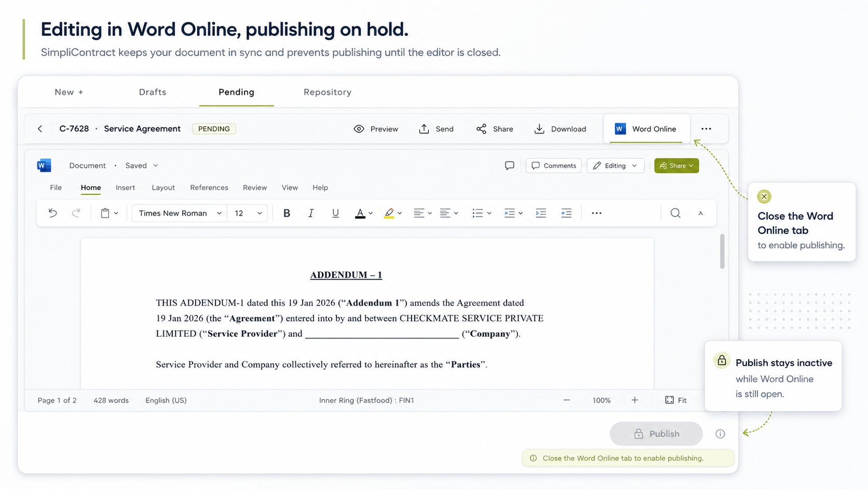Click the 100% zoom level
Image resolution: width=868 pixels, height=489 pixels.
pyautogui.click(x=601, y=400)
